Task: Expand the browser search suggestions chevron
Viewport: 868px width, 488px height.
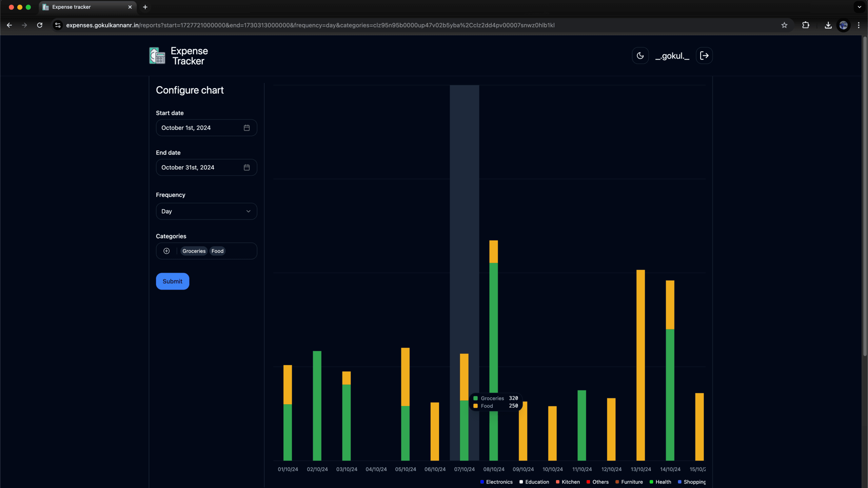Action: click(x=859, y=7)
